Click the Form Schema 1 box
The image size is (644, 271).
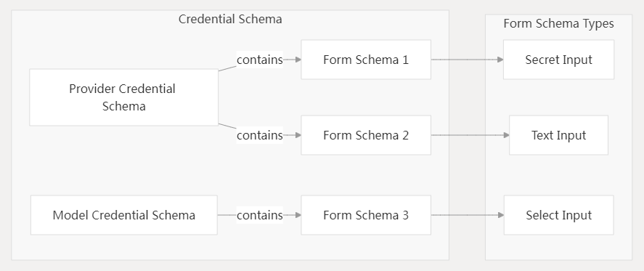click(x=366, y=60)
